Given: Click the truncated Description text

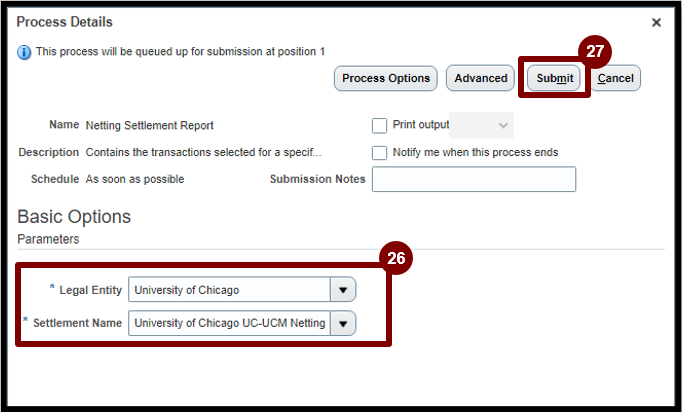Looking at the screenshot, I should (x=204, y=152).
